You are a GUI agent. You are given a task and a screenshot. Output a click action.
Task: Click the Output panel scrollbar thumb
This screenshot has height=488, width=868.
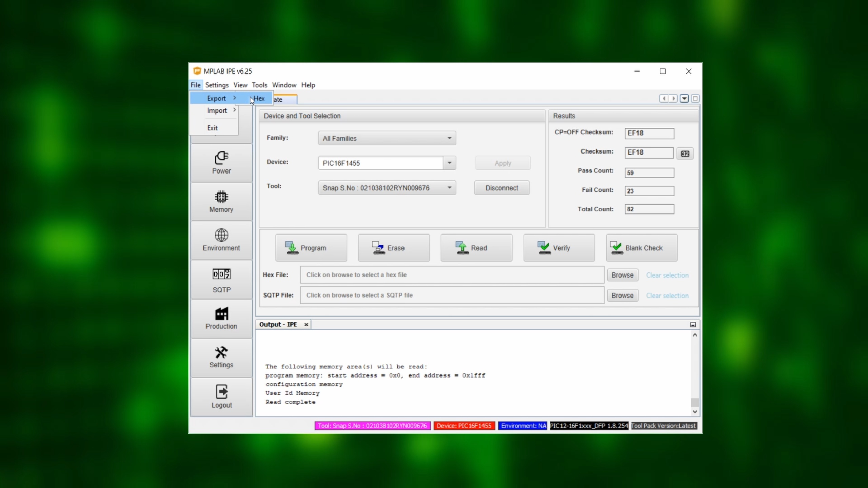coord(695,402)
